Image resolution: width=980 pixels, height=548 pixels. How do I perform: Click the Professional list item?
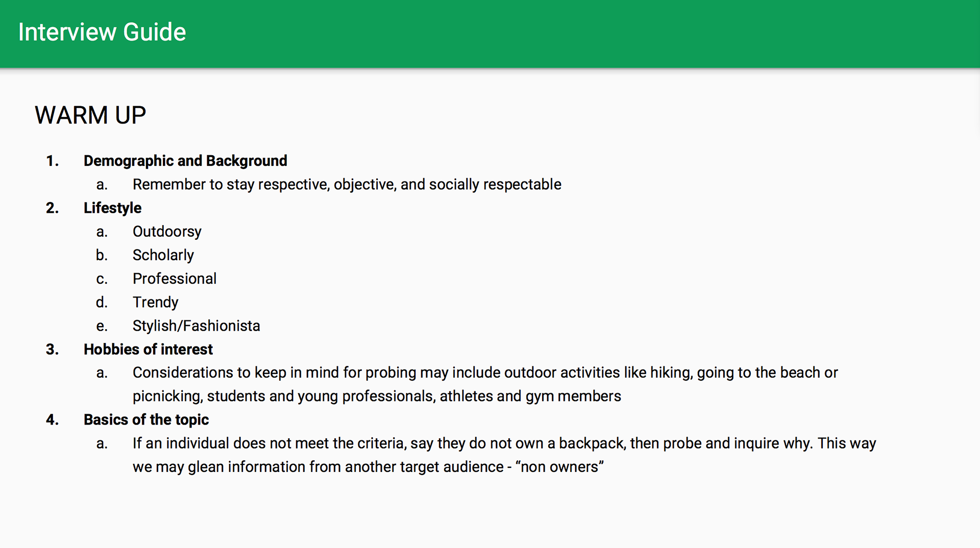coord(175,279)
